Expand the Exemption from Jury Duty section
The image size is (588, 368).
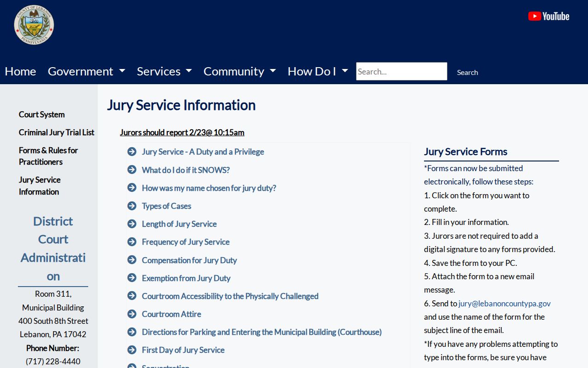[186, 278]
